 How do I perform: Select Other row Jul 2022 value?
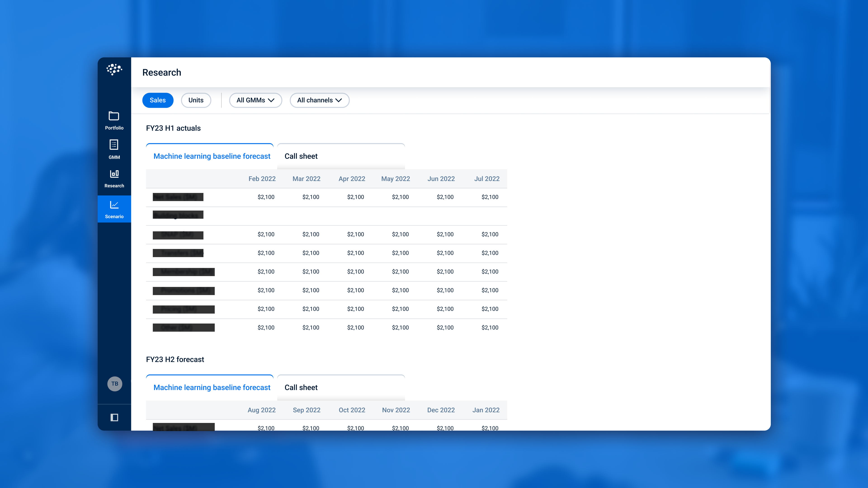coord(490,327)
